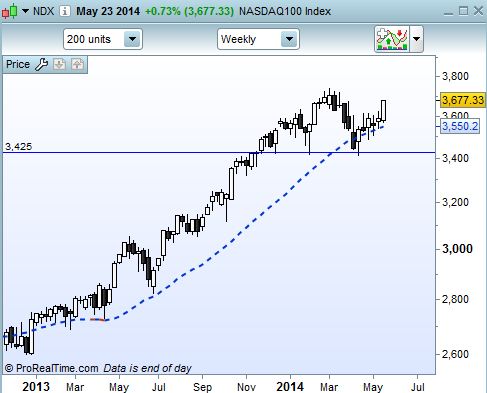Click the NASDAQ100 Index title text
The image size is (487, 393).
285,11
